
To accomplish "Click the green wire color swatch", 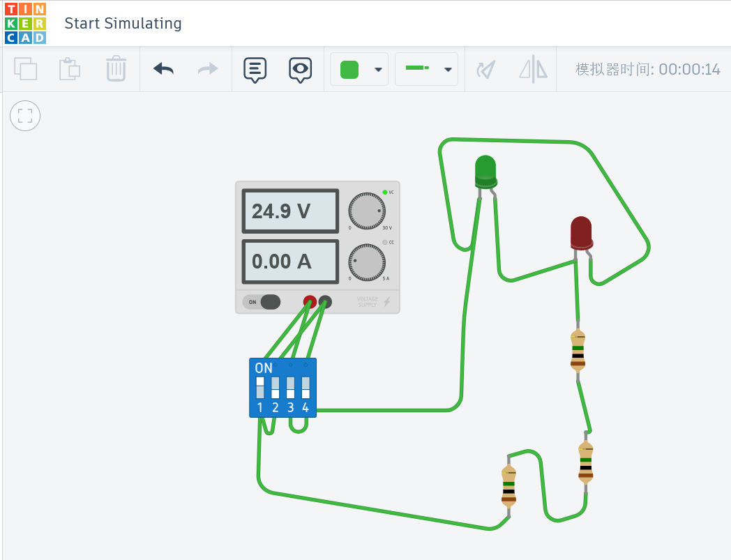I will tap(349, 70).
